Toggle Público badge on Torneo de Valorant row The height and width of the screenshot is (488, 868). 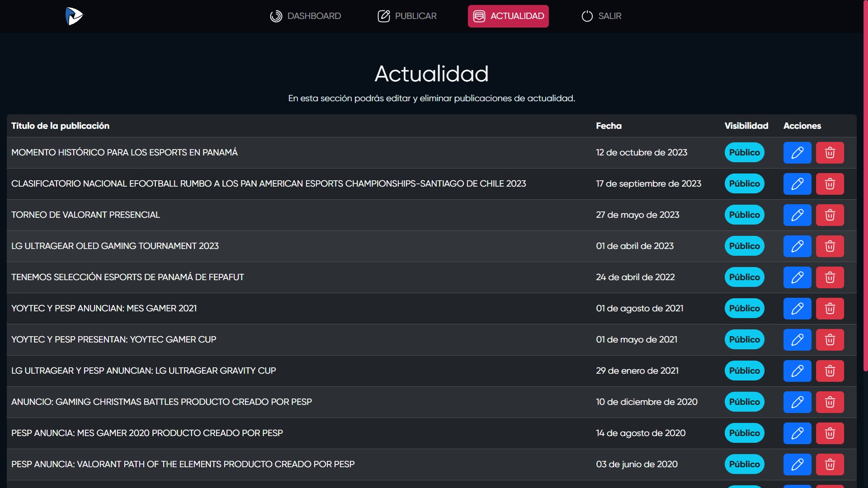[745, 215]
